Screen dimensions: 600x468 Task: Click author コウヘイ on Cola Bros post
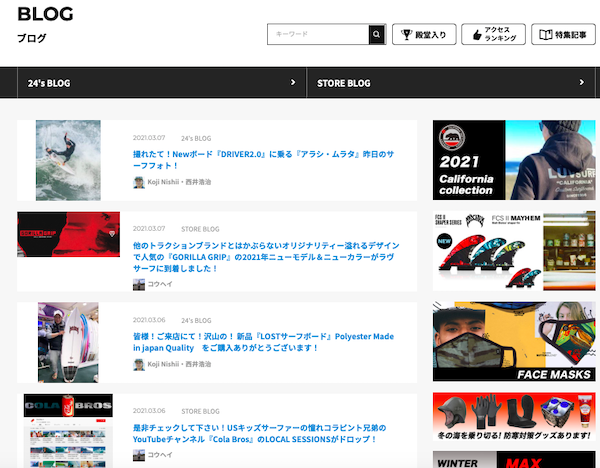160,455
